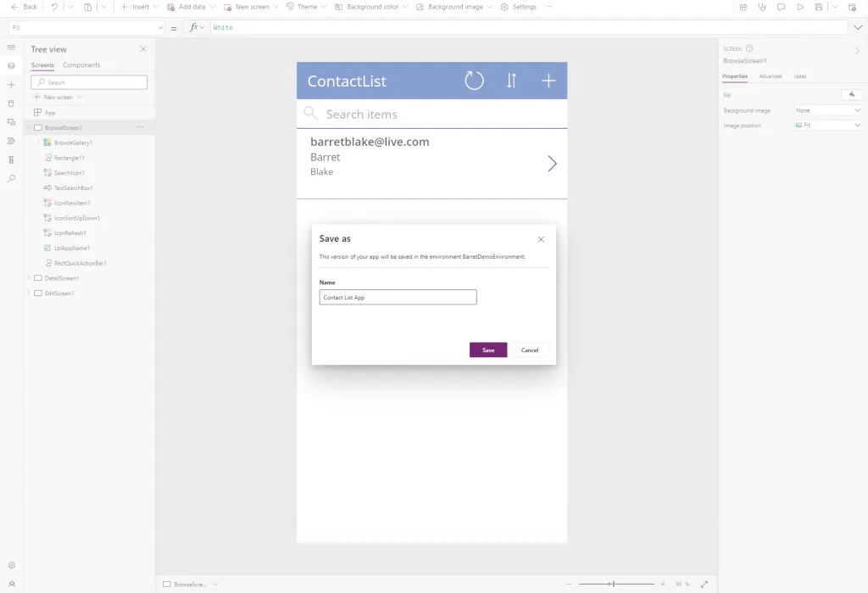
Task: Open the Data pane from left sidebar
Action: coord(11,103)
